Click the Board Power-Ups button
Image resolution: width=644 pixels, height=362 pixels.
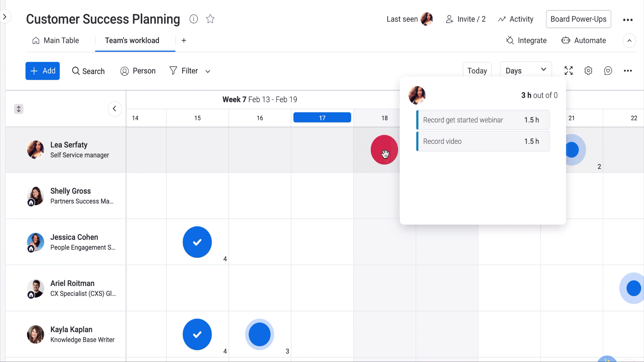tap(579, 19)
